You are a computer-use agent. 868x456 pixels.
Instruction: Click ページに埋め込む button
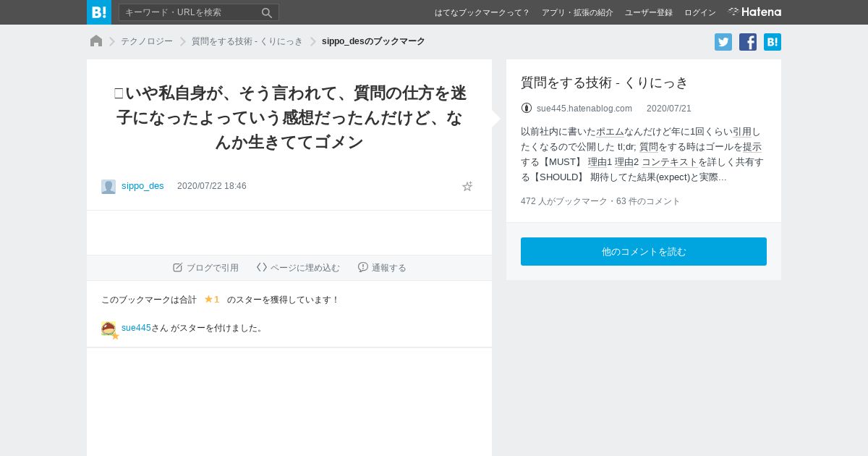point(298,268)
